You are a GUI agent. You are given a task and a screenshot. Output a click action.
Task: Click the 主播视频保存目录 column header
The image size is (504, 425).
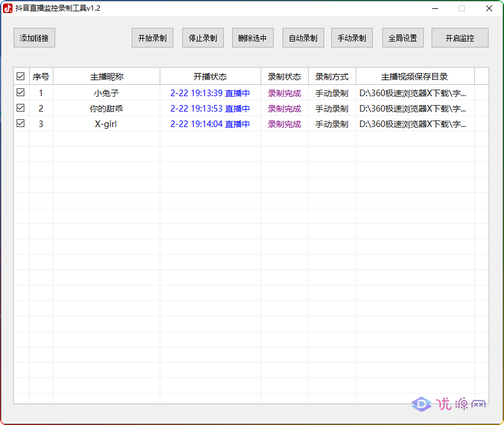point(415,77)
